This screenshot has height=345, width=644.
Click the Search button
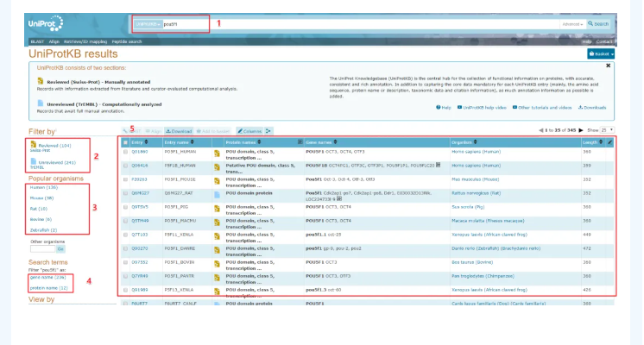point(598,24)
